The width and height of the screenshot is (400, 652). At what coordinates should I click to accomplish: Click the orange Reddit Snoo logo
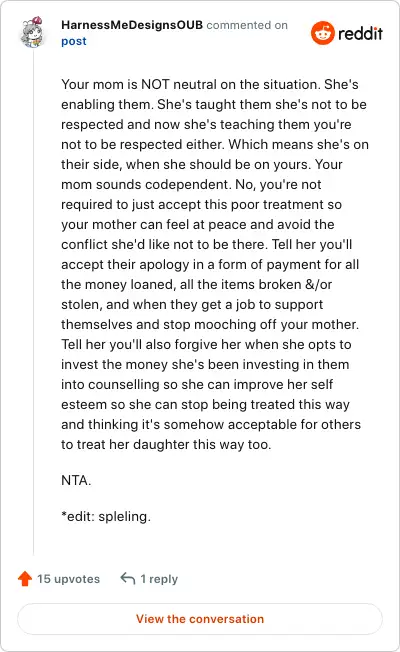point(323,33)
